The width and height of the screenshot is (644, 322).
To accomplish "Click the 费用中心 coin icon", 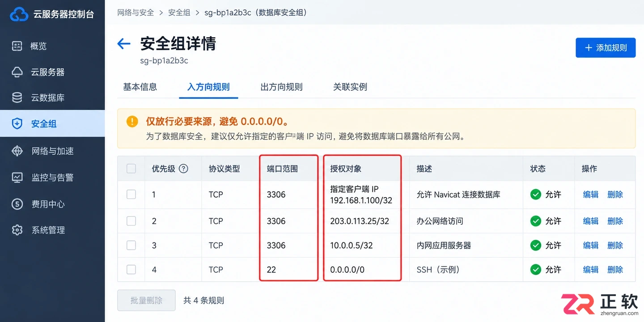I will pos(17,204).
